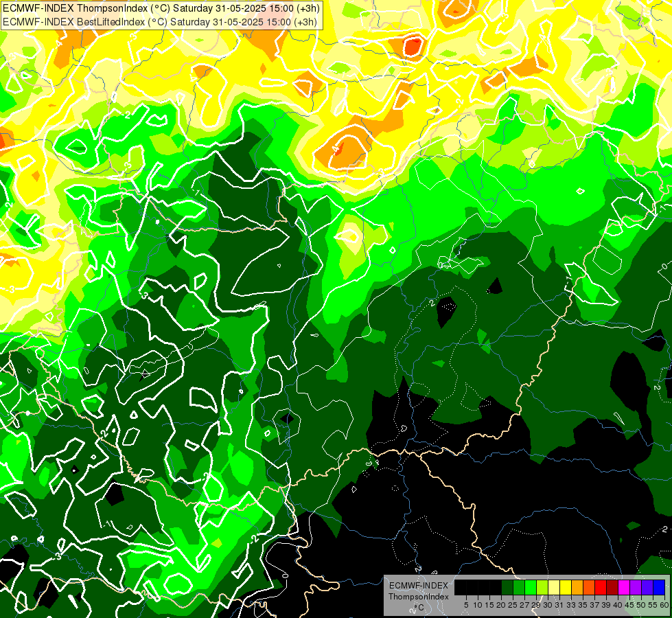Click the legend value 31
672x618 pixels.
[559, 605]
